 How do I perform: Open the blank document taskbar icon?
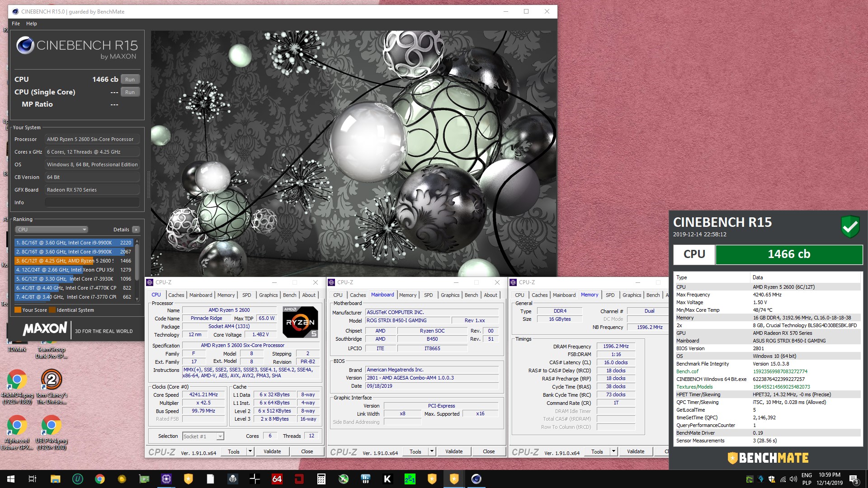pos(210,479)
